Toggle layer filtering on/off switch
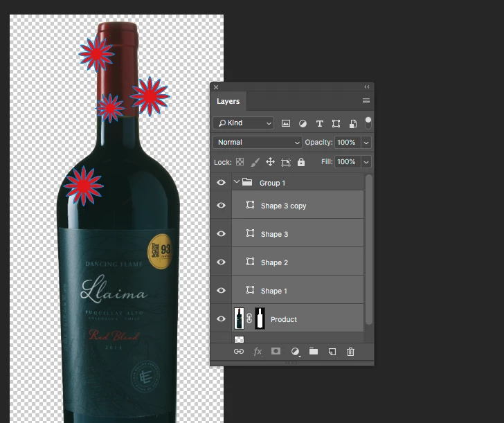The width and height of the screenshot is (504, 423). pyautogui.click(x=368, y=123)
